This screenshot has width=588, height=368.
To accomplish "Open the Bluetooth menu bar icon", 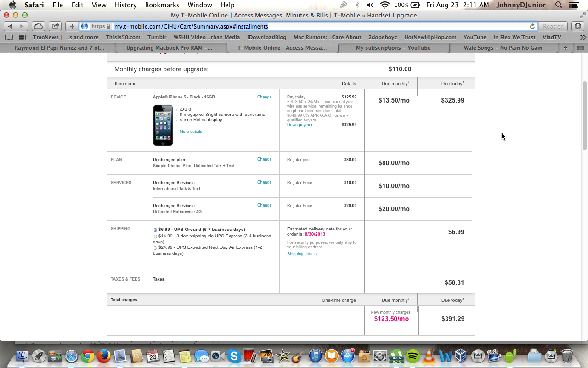I will (x=357, y=5).
